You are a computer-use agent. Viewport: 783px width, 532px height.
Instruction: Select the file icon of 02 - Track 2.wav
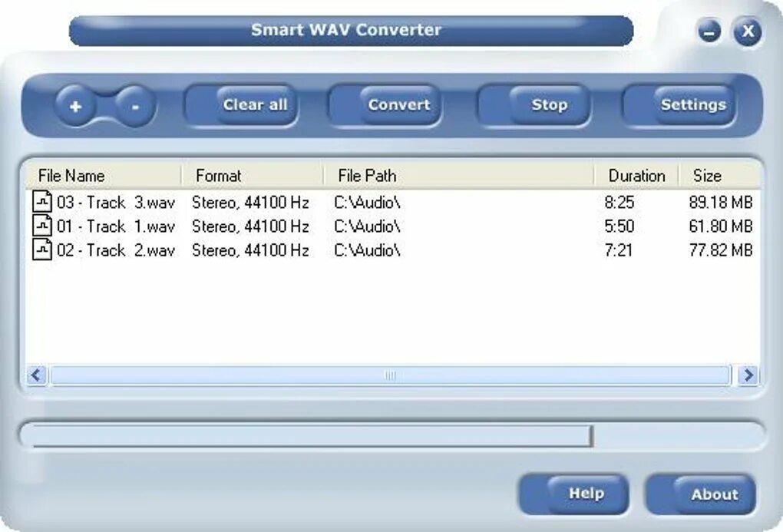42,249
